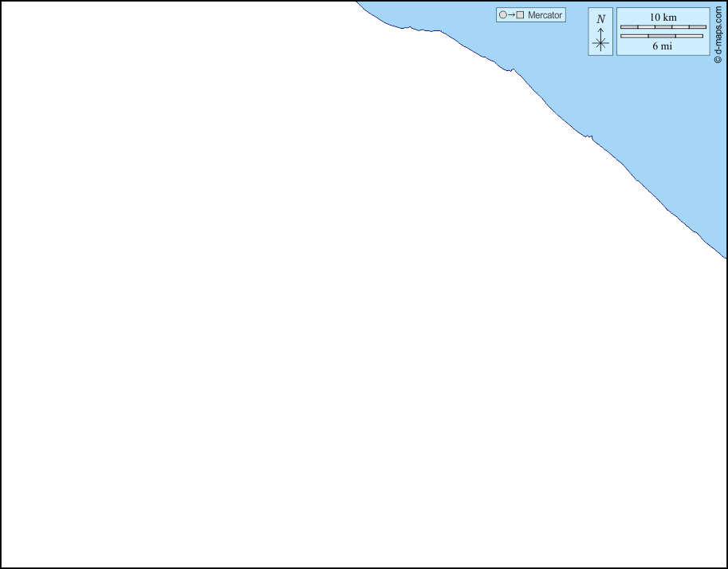Image resolution: width=728 pixels, height=569 pixels.
Task: Click the north arrow compass star
Action: (600, 44)
